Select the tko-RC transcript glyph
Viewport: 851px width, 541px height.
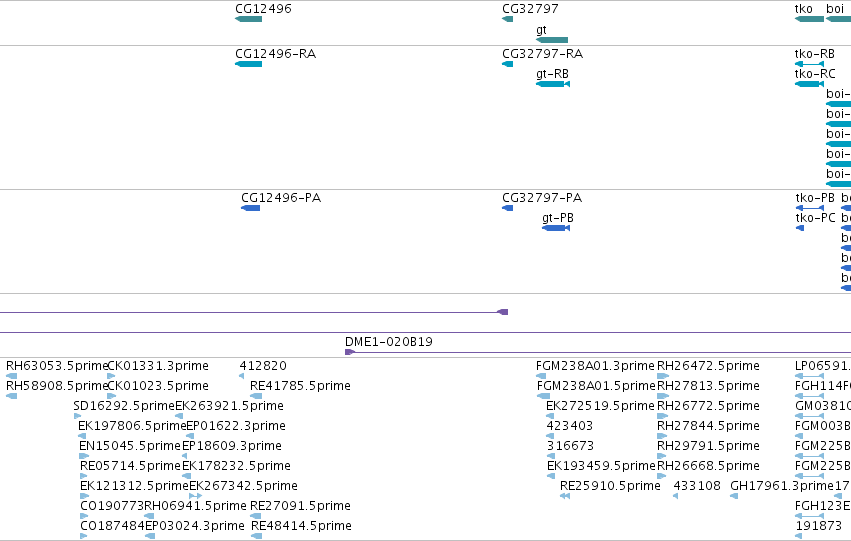pos(809,84)
